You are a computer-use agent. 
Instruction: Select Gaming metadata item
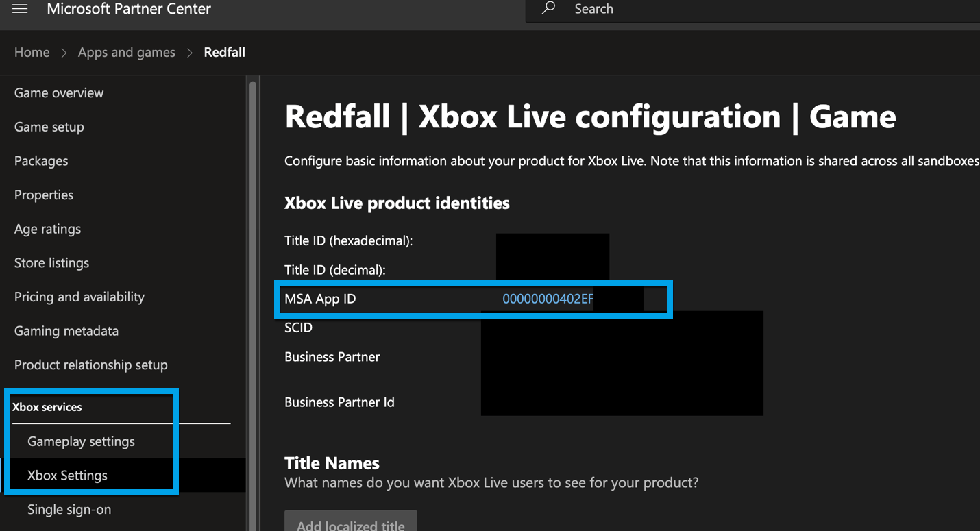pos(66,331)
